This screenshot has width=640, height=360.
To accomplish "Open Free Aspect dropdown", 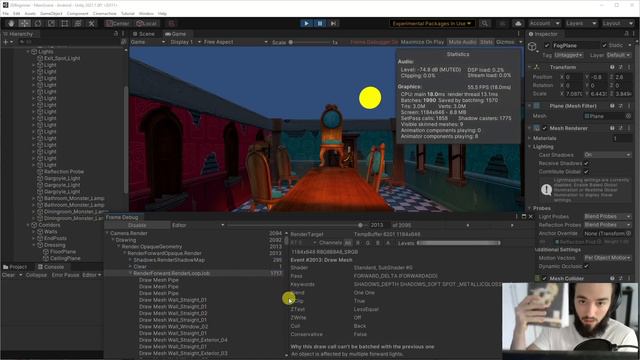I will coord(236,42).
